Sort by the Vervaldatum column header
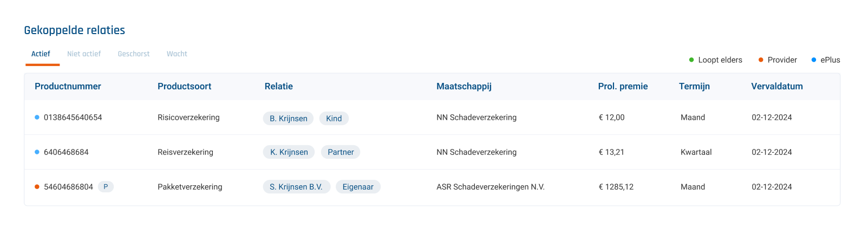The height and width of the screenshot is (234, 868). pyautogui.click(x=777, y=86)
